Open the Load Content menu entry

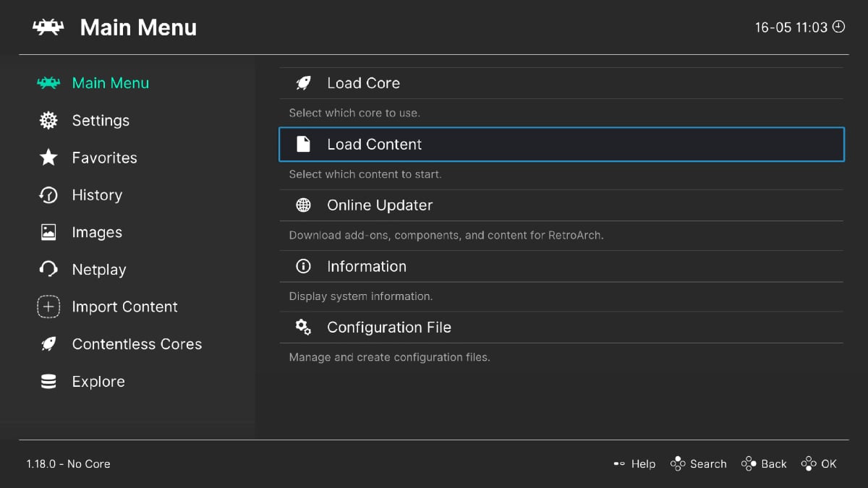tap(561, 145)
